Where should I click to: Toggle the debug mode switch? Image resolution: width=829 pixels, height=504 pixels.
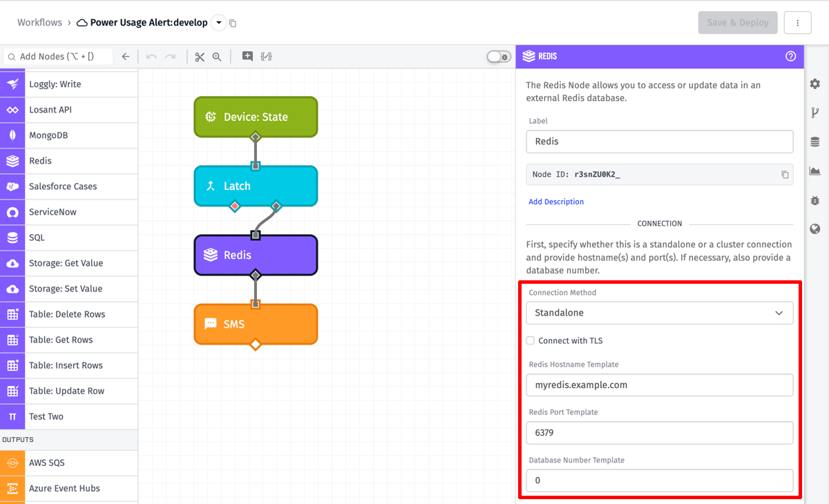tap(499, 57)
